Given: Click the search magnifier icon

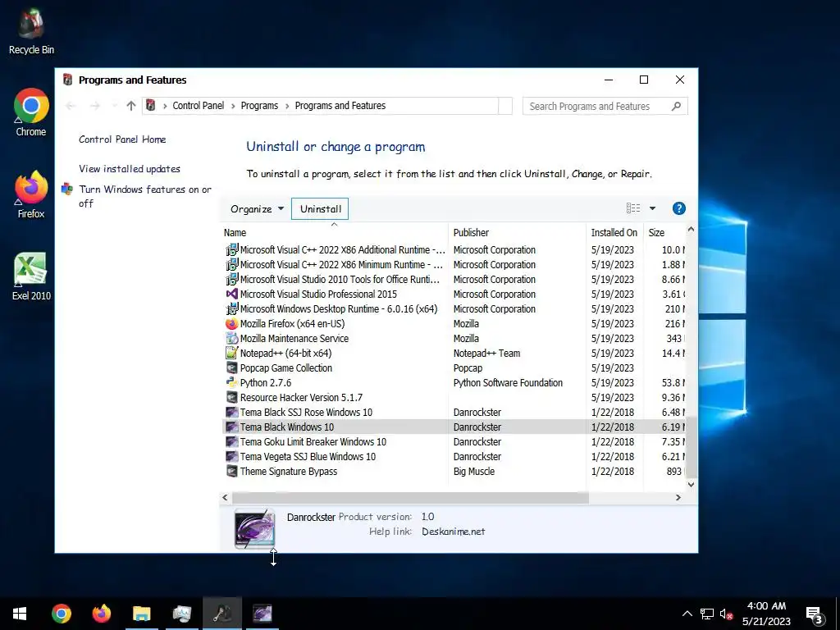Looking at the screenshot, I should tap(676, 106).
